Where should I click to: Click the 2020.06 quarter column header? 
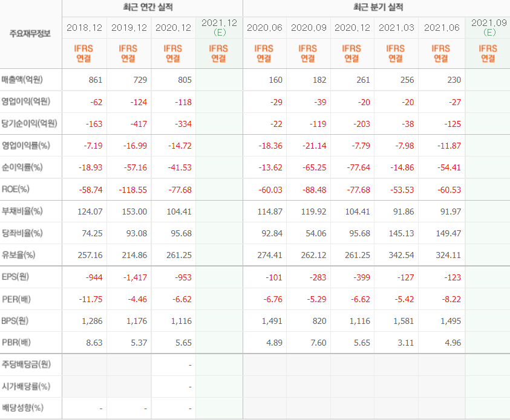tap(264, 28)
